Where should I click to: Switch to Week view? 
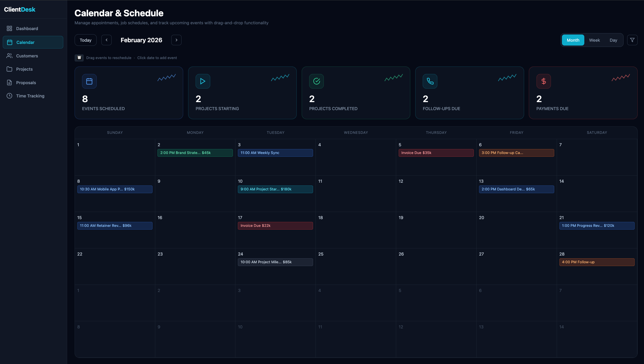pyautogui.click(x=594, y=40)
